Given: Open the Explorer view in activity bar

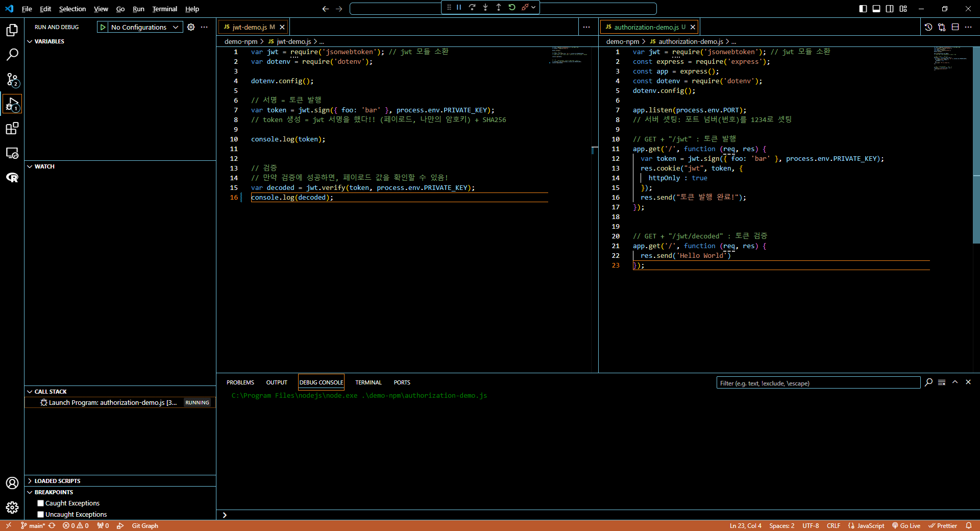Looking at the screenshot, I should [x=12, y=30].
